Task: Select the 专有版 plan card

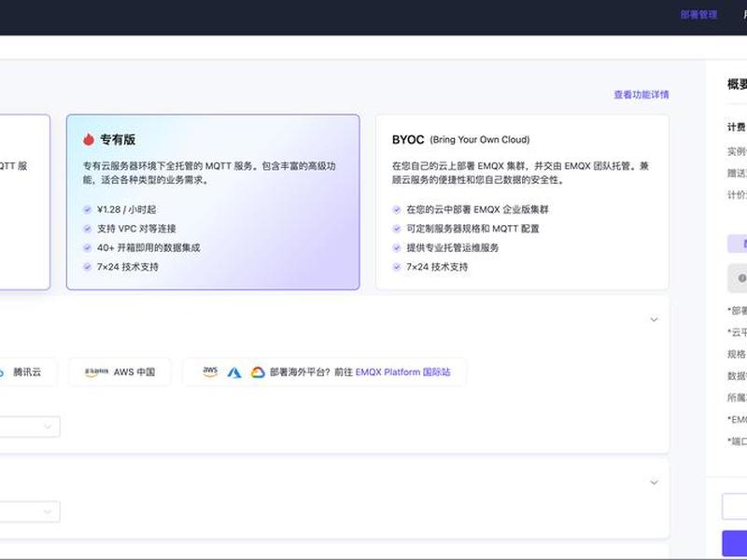Action: pyautogui.click(x=213, y=202)
